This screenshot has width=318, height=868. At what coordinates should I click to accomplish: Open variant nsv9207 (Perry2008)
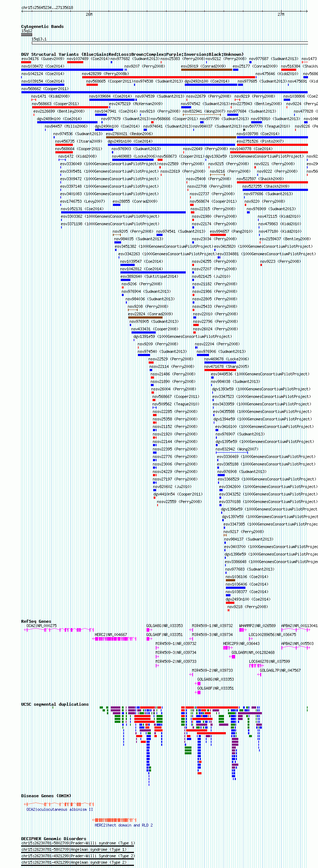[x=145, y=66]
